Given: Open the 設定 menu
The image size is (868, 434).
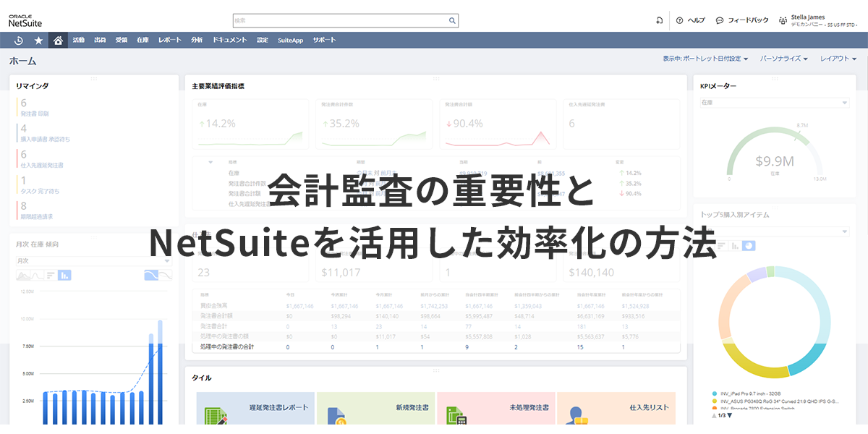Looking at the screenshot, I should 262,41.
